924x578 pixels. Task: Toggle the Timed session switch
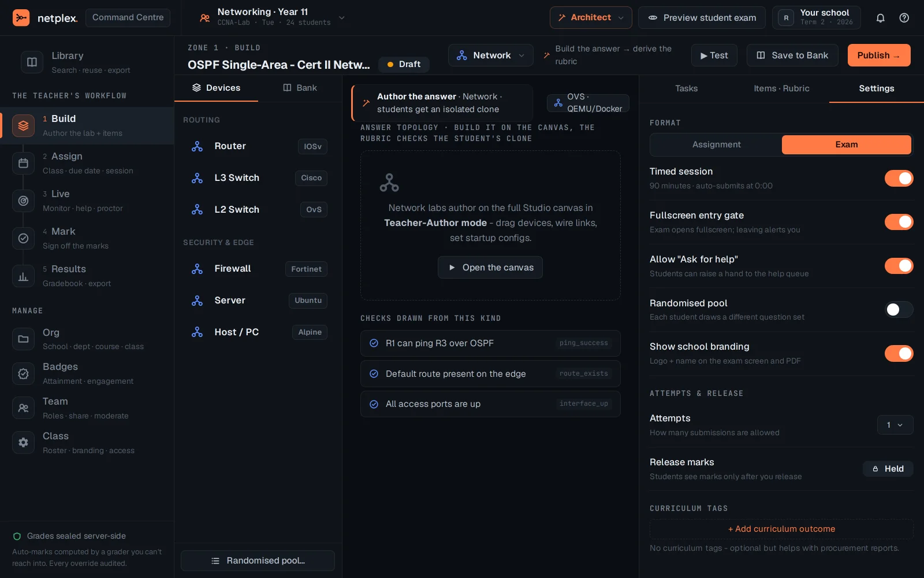(x=899, y=178)
